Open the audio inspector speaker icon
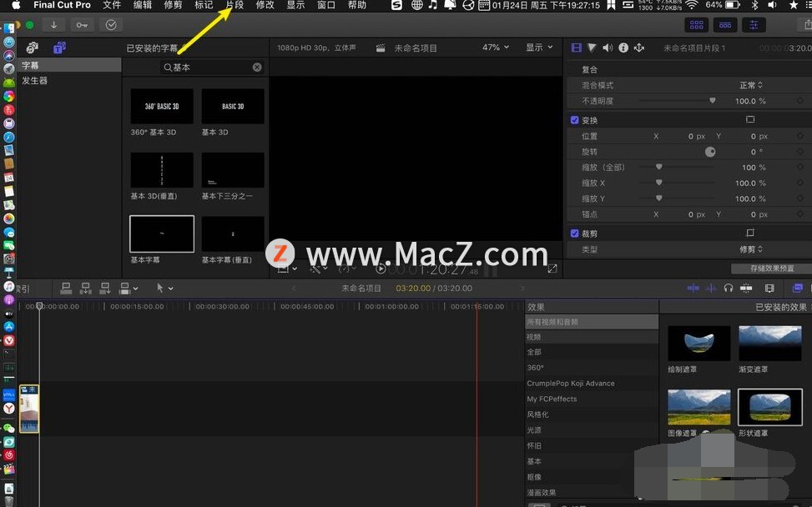 tap(608, 48)
